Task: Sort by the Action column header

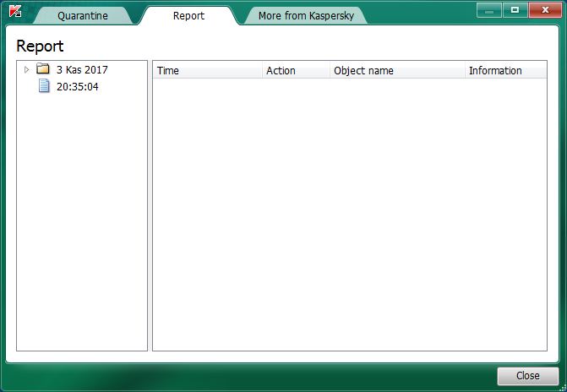Action: (296, 70)
